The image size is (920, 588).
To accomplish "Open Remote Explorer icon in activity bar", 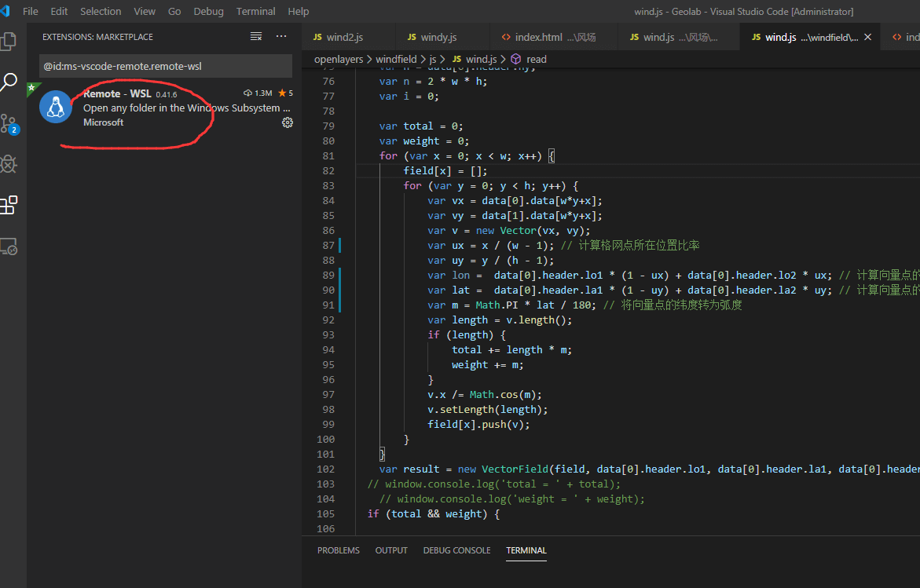I will click(9, 247).
